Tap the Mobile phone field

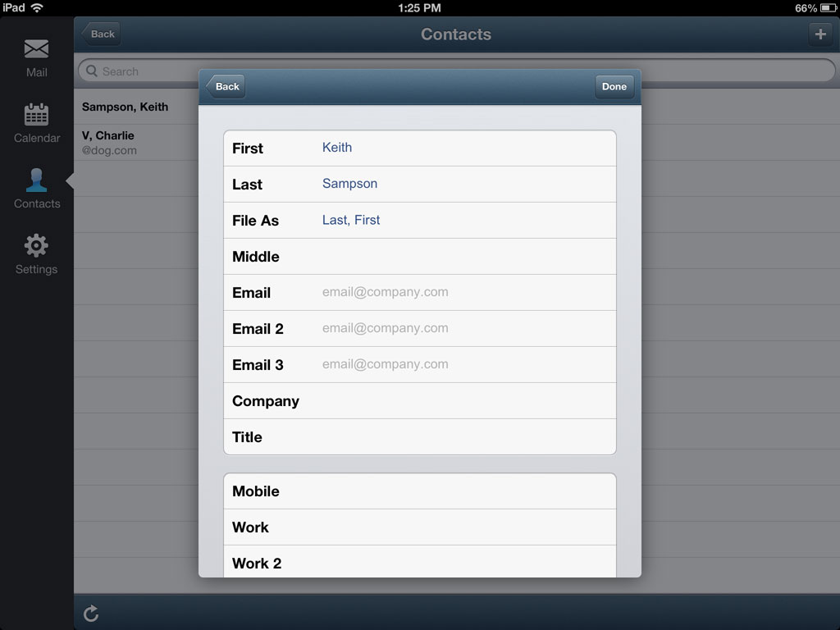[x=419, y=491]
